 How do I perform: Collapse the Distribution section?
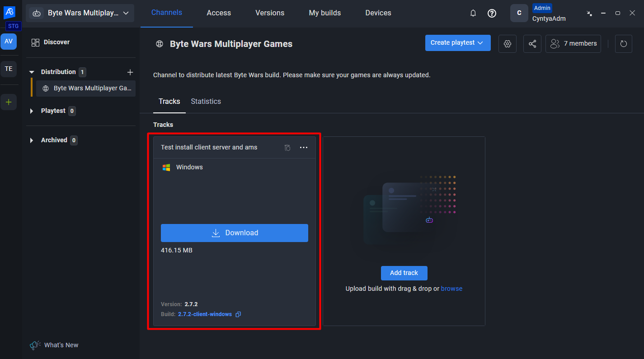coord(32,72)
